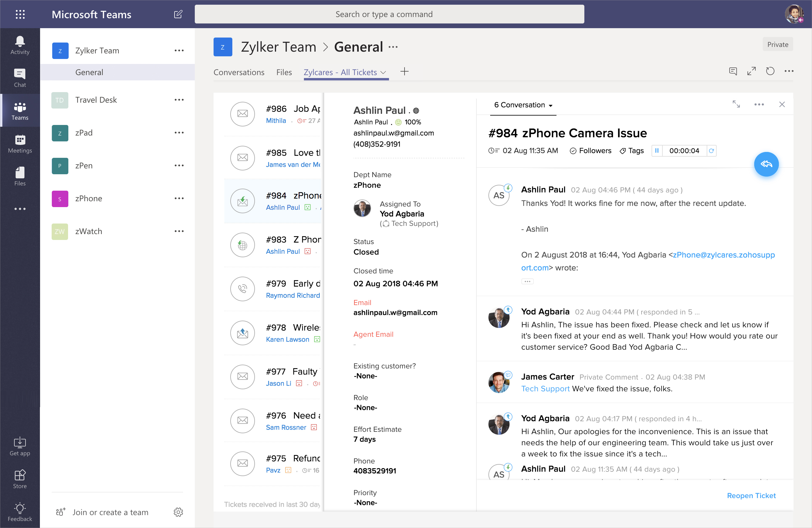Click Join or create a team
The width and height of the screenshot is (812, 528).
(x=110, y=512)
